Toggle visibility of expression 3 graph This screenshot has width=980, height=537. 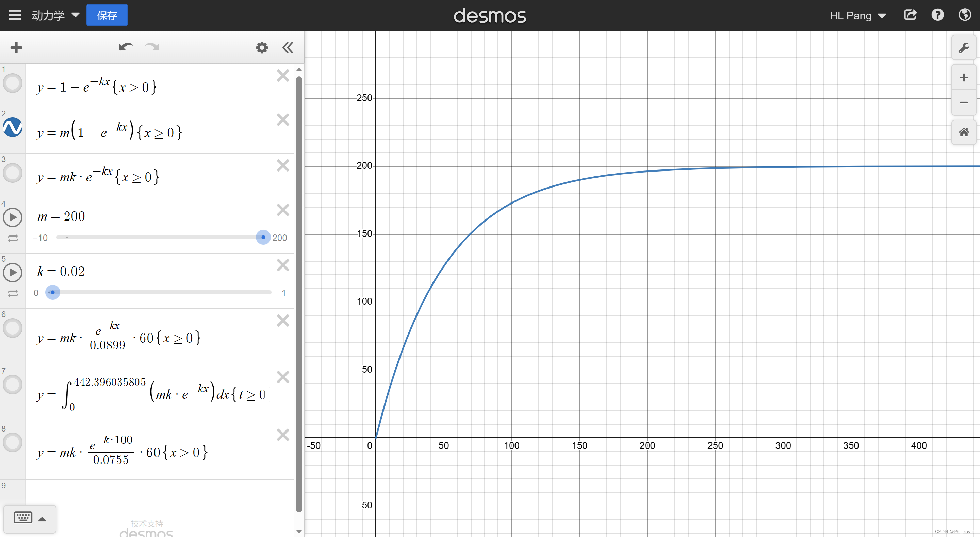(x=13, y=173)
